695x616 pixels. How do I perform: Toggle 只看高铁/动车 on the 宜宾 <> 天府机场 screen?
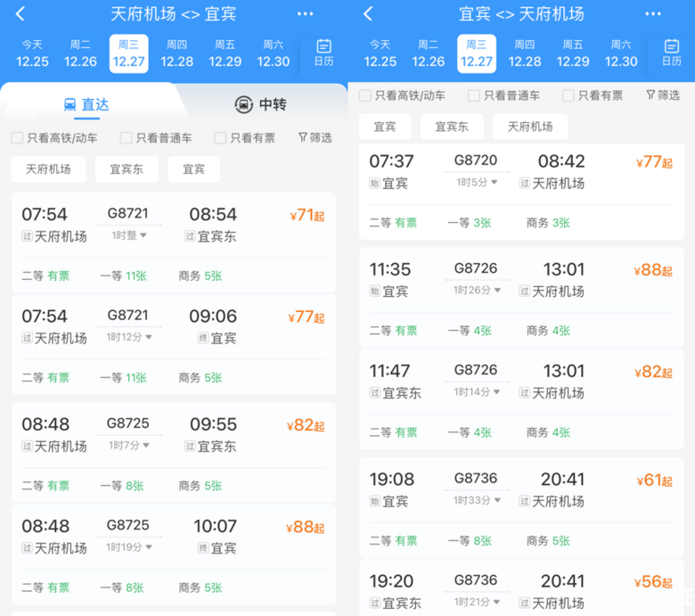[x=402, y=95]
